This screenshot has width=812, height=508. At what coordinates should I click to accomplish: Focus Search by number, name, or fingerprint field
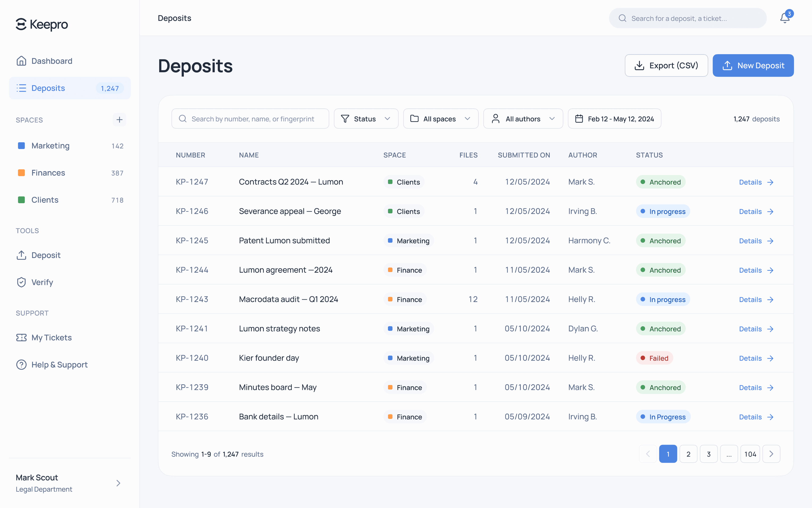250,119
